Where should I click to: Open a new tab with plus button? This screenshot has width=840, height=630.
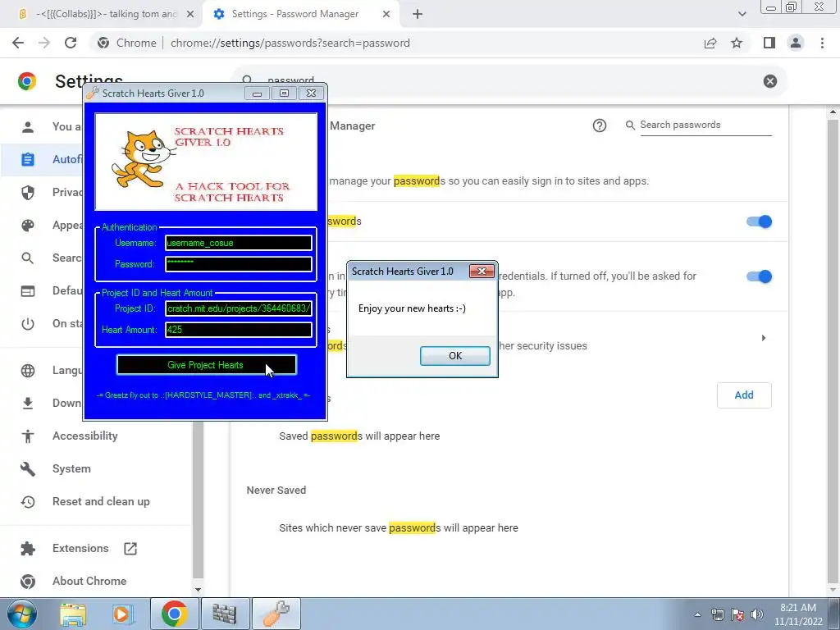coord(418,14)
